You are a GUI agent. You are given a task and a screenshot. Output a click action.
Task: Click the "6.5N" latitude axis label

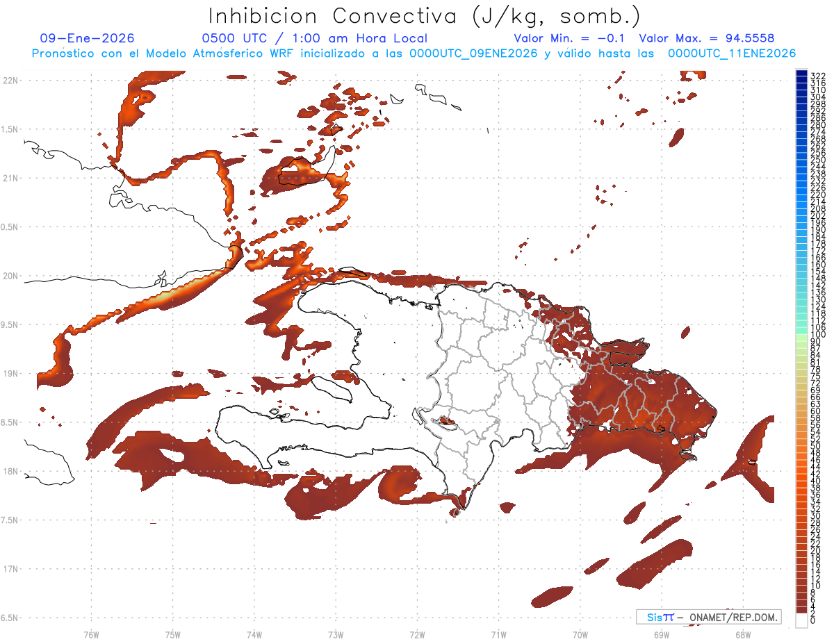click(x=10, y=618)
